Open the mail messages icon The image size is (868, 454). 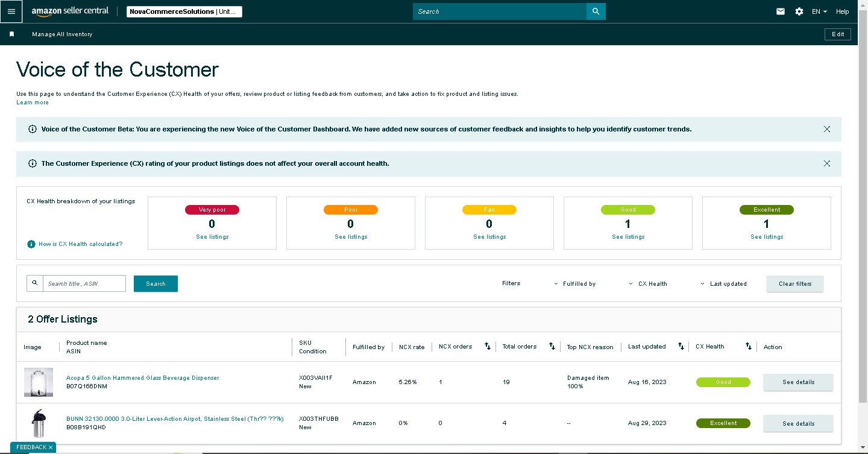pyautogui.click(x=781, y=11)
